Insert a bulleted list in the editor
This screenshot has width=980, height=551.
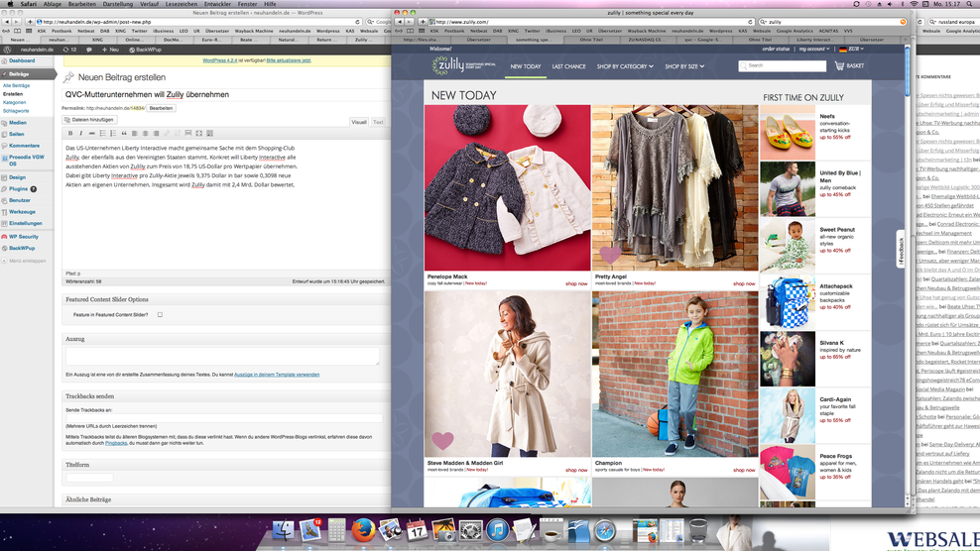click(x=102, y=133)
